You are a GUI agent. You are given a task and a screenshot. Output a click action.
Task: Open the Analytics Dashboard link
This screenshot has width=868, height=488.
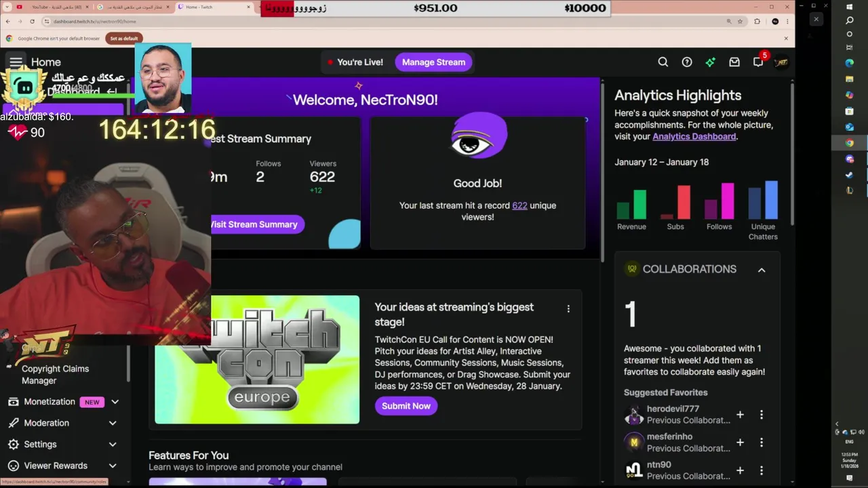point(694,136)
